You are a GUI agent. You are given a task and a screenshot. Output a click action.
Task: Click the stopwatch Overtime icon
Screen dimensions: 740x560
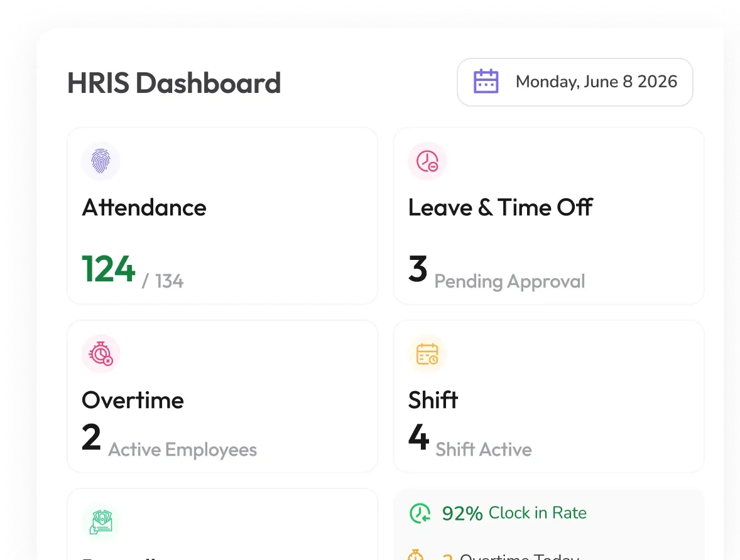click(x=101, y=354)
